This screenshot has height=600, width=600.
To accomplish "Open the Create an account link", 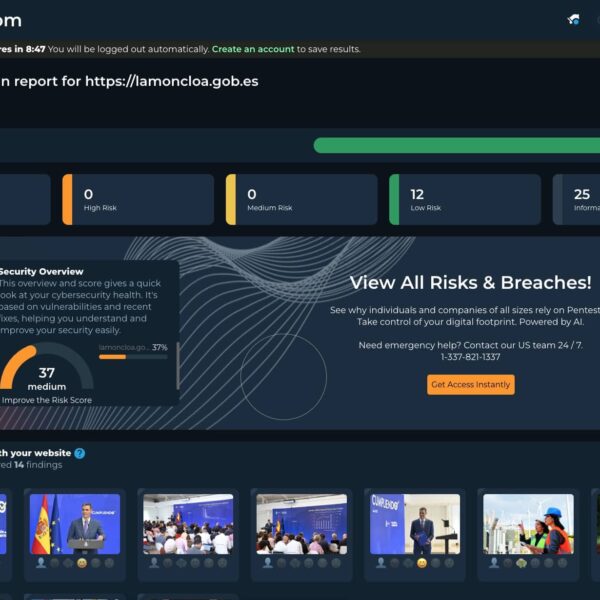I will (x=253, y=49).
